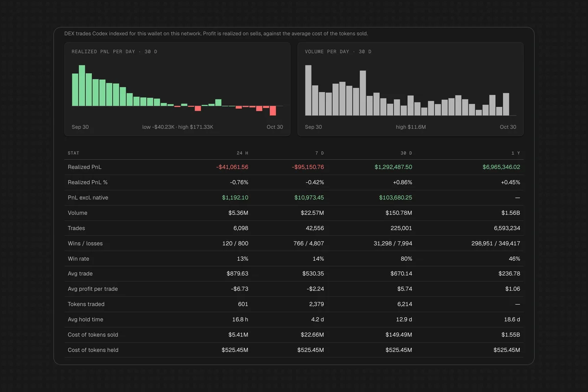The height and width of the screenshot is (392, 588).
Task: Select the Trades row label
Action: pos(76,228)
